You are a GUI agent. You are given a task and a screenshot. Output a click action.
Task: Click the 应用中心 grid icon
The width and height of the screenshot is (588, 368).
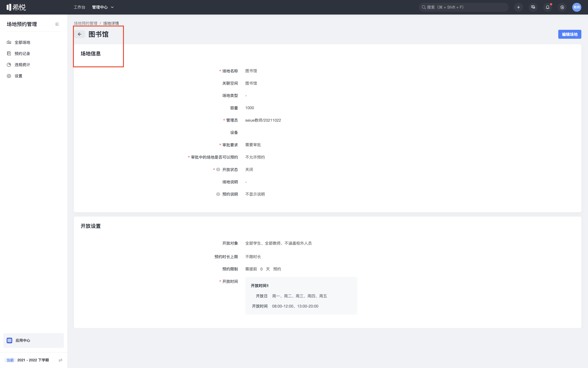point(9,340)
